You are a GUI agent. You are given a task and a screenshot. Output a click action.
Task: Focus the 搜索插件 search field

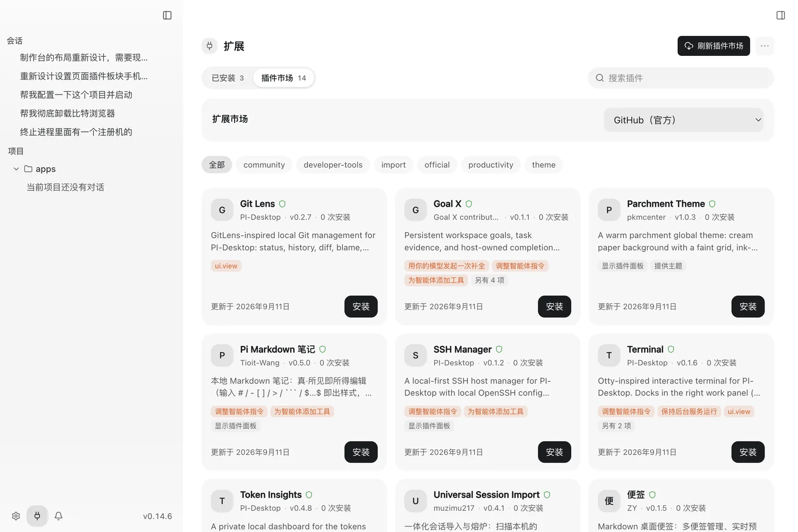(x=681, y=78)
